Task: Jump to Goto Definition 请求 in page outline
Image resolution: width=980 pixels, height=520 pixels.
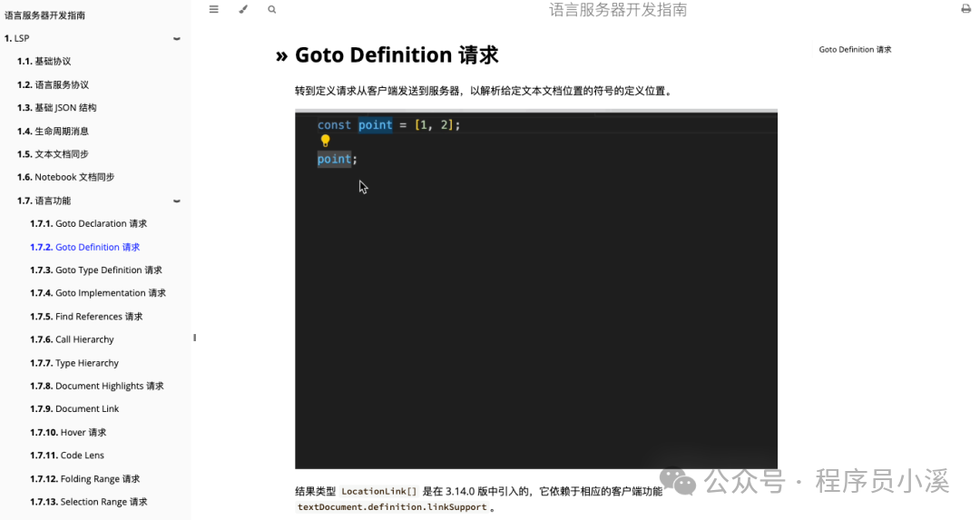Action: (855, 49)
